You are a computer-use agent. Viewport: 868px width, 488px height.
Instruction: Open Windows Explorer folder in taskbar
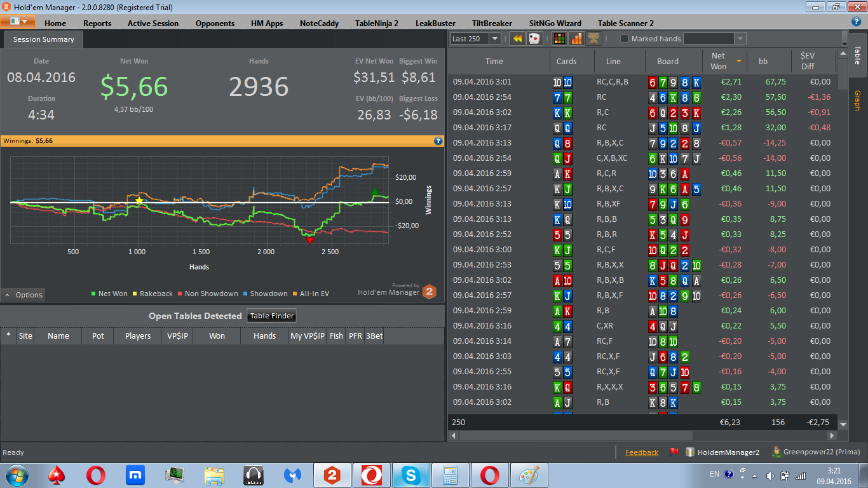click(214, 475)
